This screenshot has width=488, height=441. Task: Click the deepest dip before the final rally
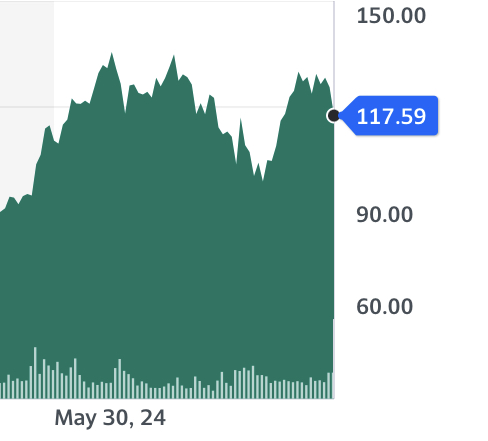pyautogui.click(x=263, y=179)
